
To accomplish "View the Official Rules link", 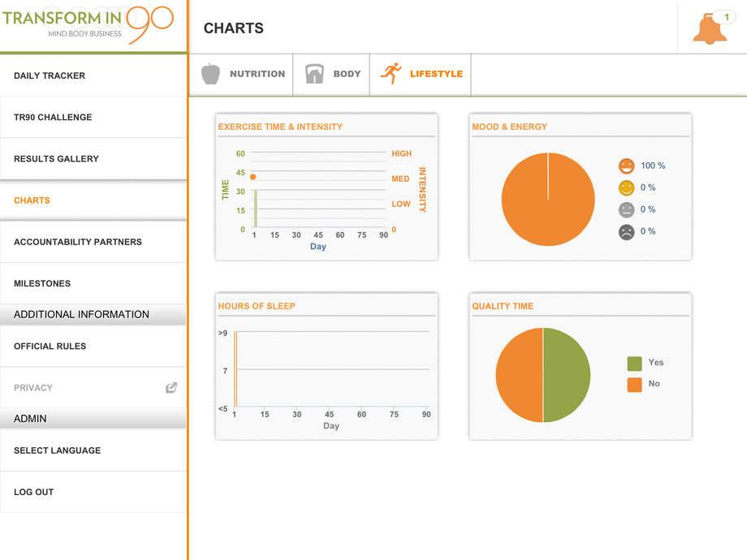I will tap(50, 347).
